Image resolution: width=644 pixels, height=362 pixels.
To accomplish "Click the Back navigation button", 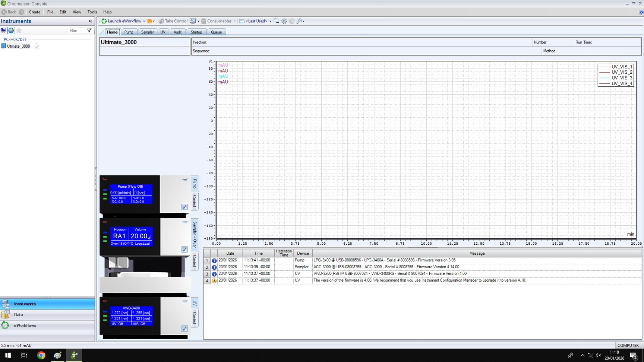I will point(10,12).
